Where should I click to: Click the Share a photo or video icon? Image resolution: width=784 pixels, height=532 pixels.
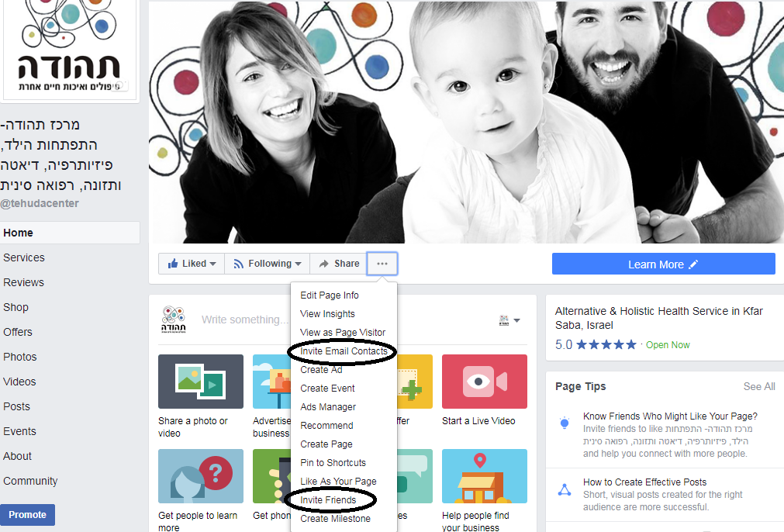[200, 382]
